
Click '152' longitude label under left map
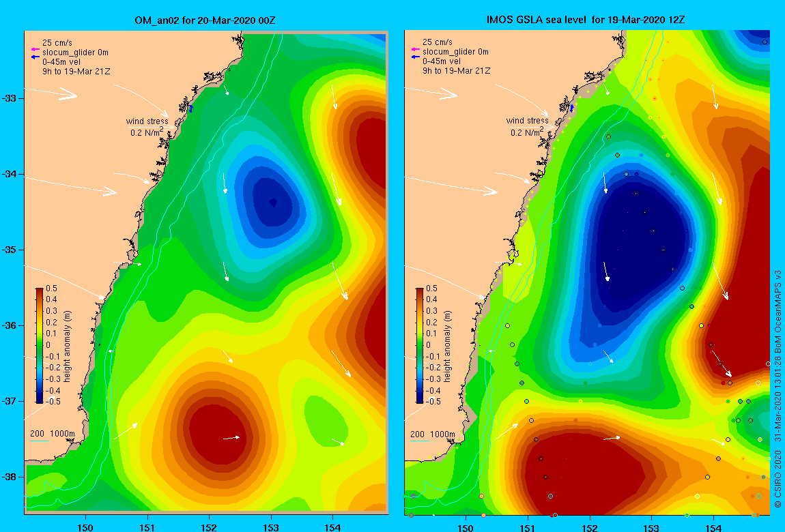[210, 527]
